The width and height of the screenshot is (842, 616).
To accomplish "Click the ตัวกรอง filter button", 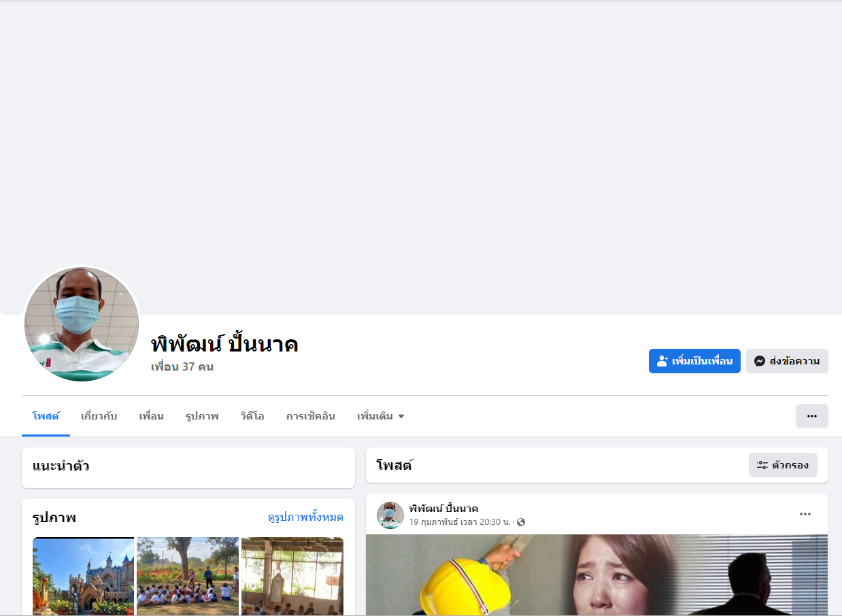I will 783,465.
